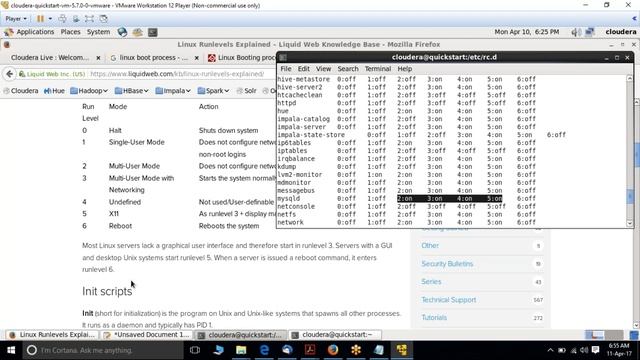Click the volume icon in GNOME panel
The height and width of the screenshot is (360, 640).
(576, 32)
